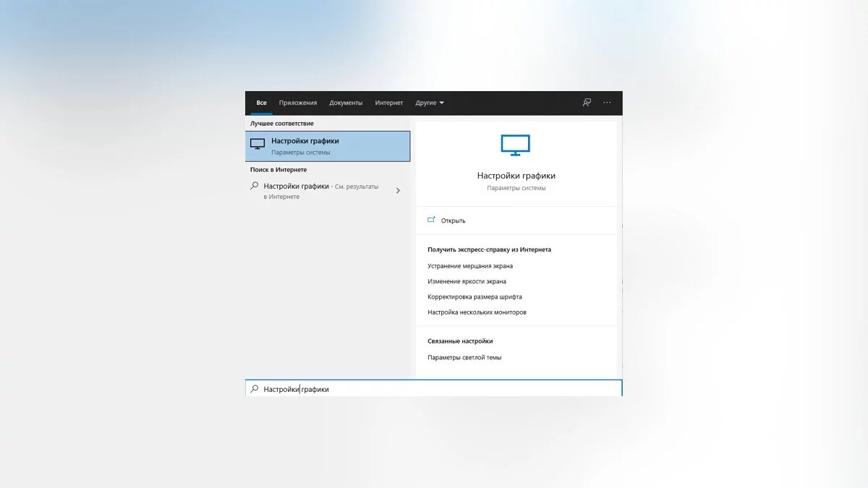Open Настройка нескольких мониторов help link
This screenshot has width=868, height=488.
pos(477,312)
